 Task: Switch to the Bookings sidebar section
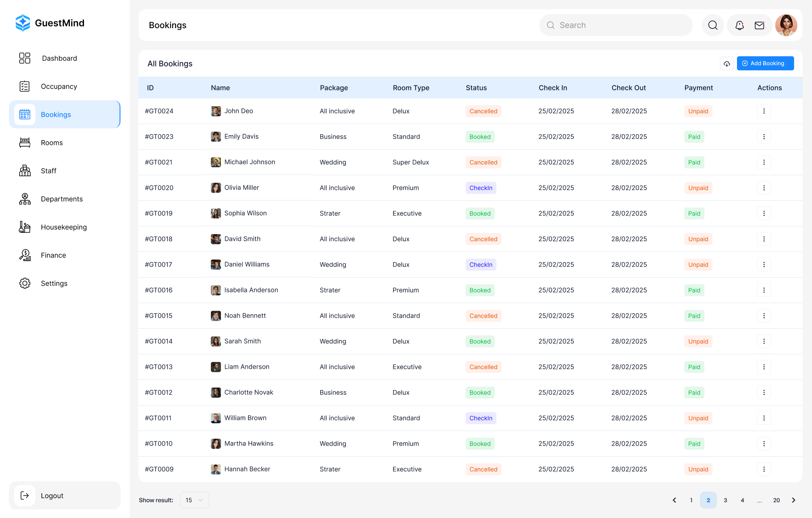click(55, 114)
